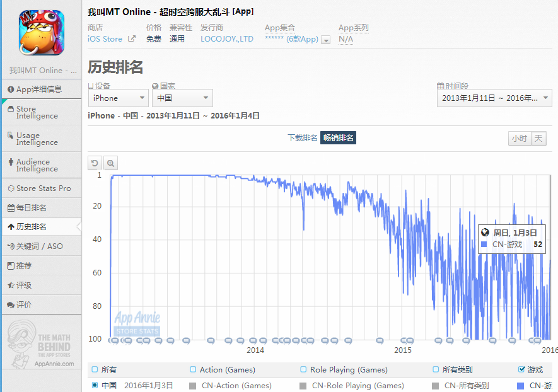Click the icon beside Usage Intelligence
This screenshot has height=392, width=558.
(x=11, y=135)
